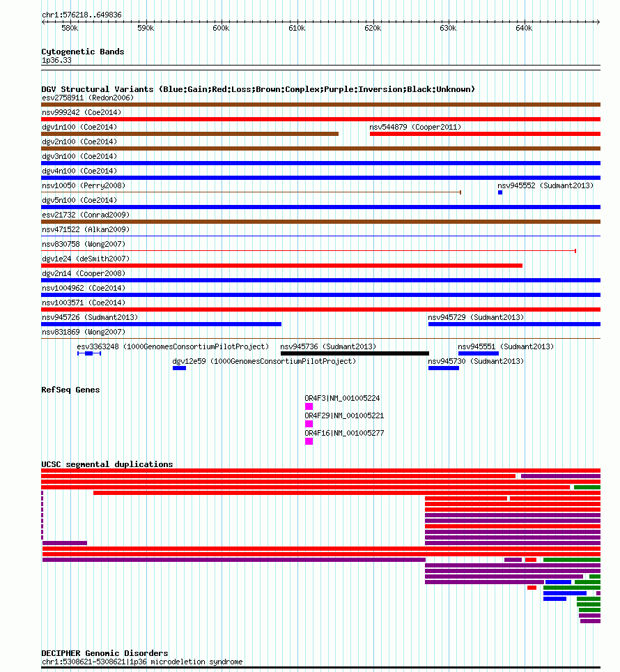The image size is (620, 672).
Task: Click the ruler's left arrowhead
Action: click(43, 22)
